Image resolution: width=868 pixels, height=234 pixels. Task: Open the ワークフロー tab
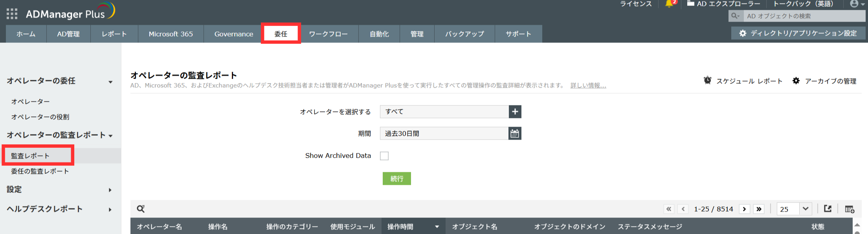328,34
